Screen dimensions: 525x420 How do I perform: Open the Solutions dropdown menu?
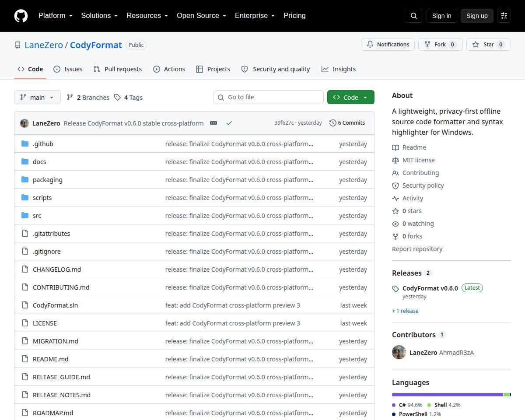coord(100,16)
